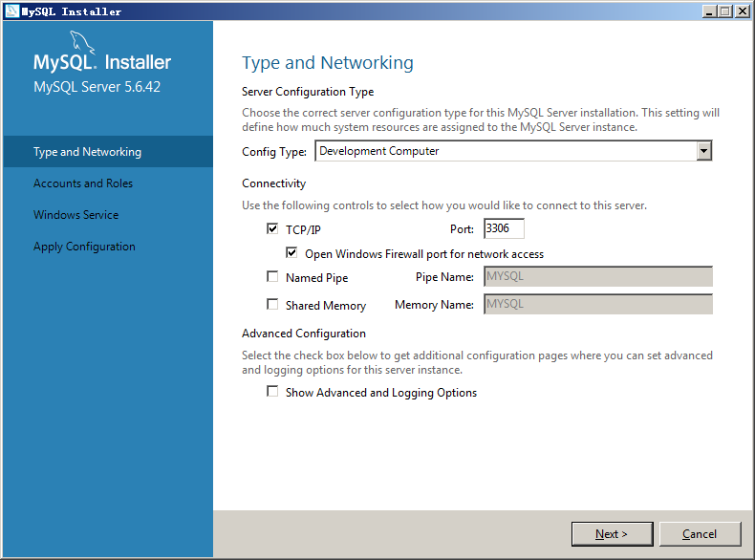Enable the Shared Memory checkbox
This screenshot has width=755, height=560.
pyautogui.click(x=272, y=304)
